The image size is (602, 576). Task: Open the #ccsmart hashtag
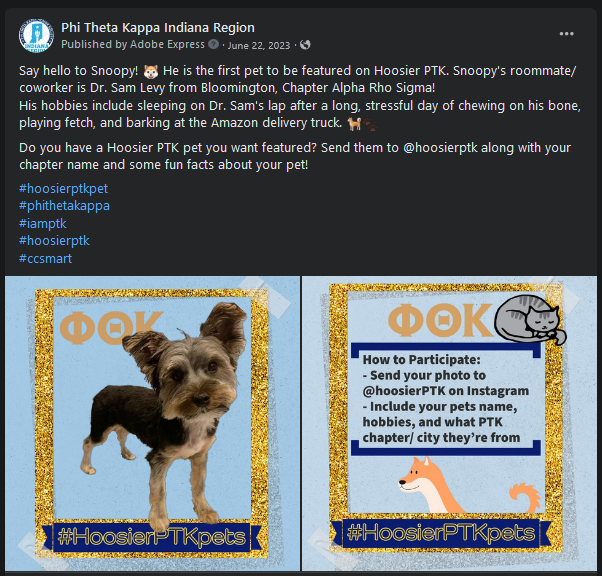pos(45,258)
